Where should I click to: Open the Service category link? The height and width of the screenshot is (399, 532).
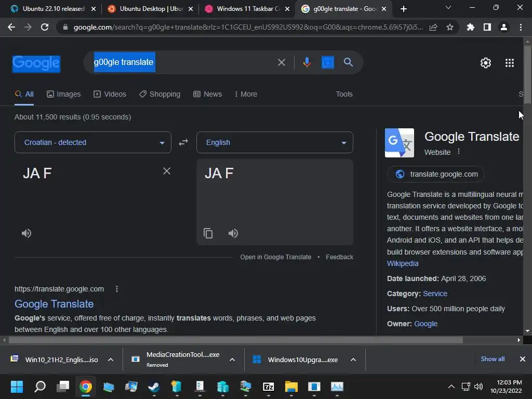coord(435,294)
